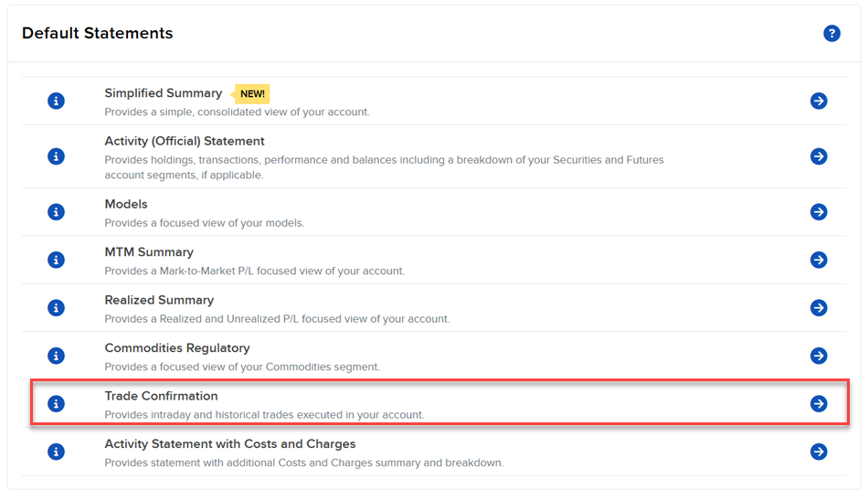Run Realized Summary via arrow button

[x=819, y=308]
